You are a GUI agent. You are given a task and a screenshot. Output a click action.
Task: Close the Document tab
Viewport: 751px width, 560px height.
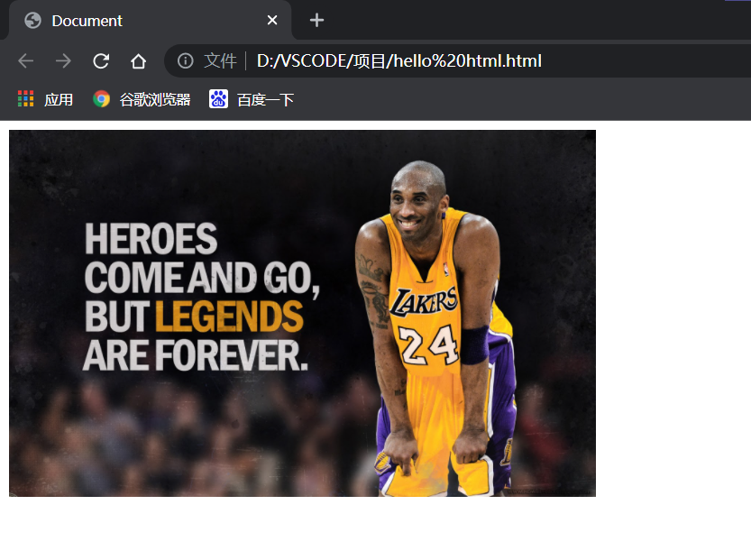pyautogui.click(x=272, y=20)
